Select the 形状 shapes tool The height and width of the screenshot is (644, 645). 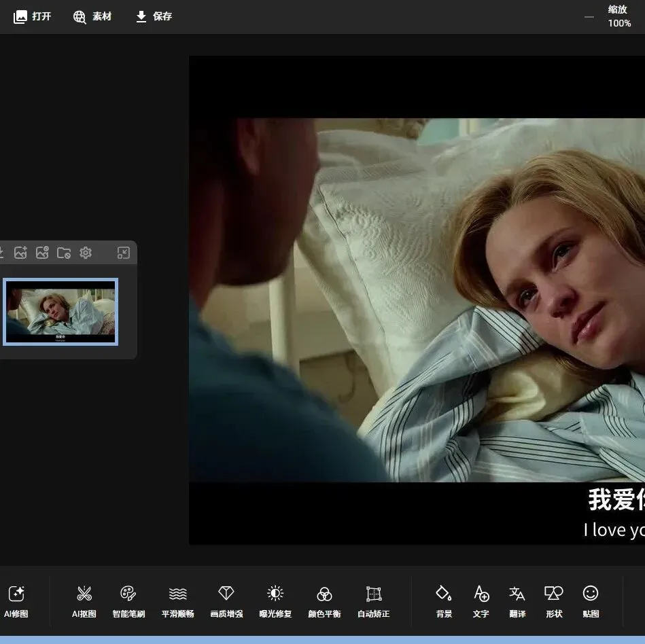tap(554, 601)
